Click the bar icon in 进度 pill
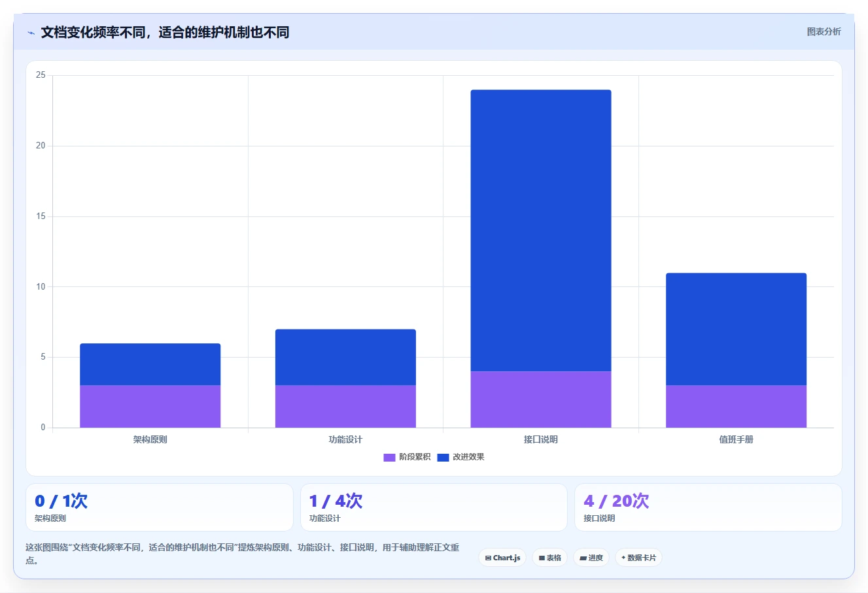Image resolution: width=868 pixels, height=593 pixels. (583, 558)
